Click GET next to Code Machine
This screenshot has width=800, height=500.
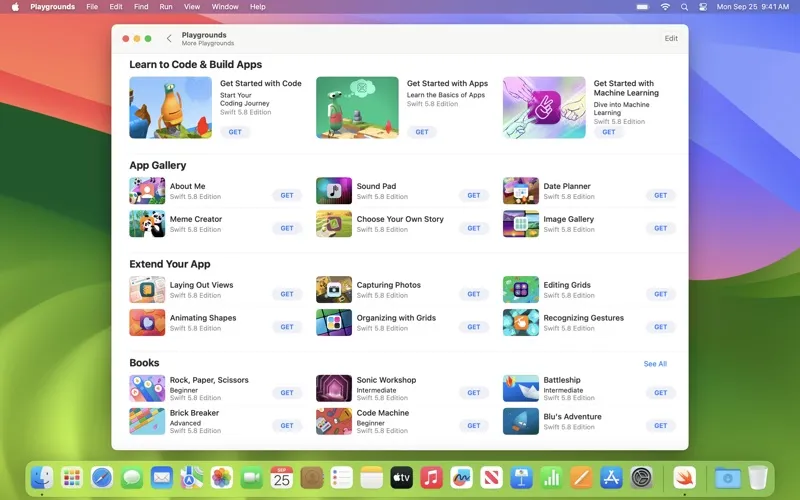[x=473, y=426]
